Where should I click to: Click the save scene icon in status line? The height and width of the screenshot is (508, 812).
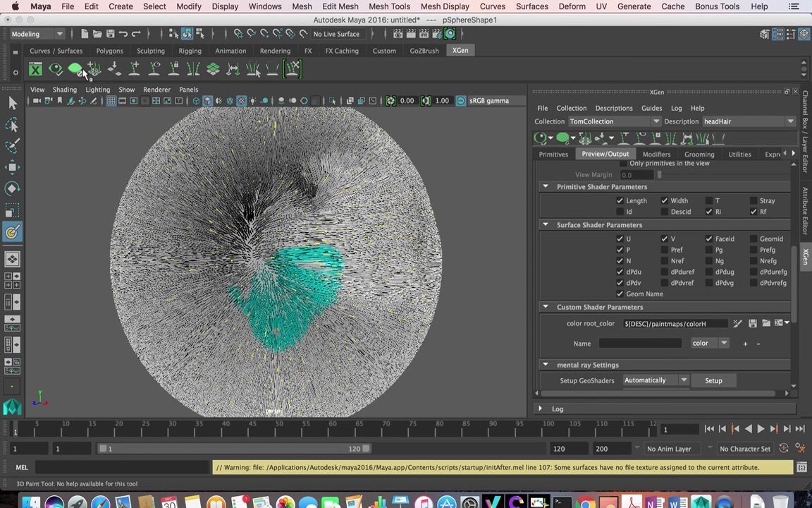tap(110, 34)
